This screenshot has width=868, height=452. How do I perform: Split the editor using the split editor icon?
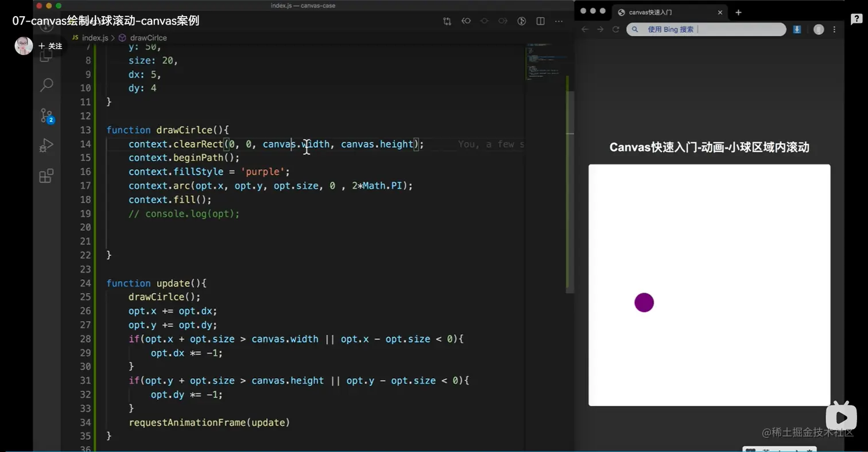pyautogui.click(x=540, y=21)
